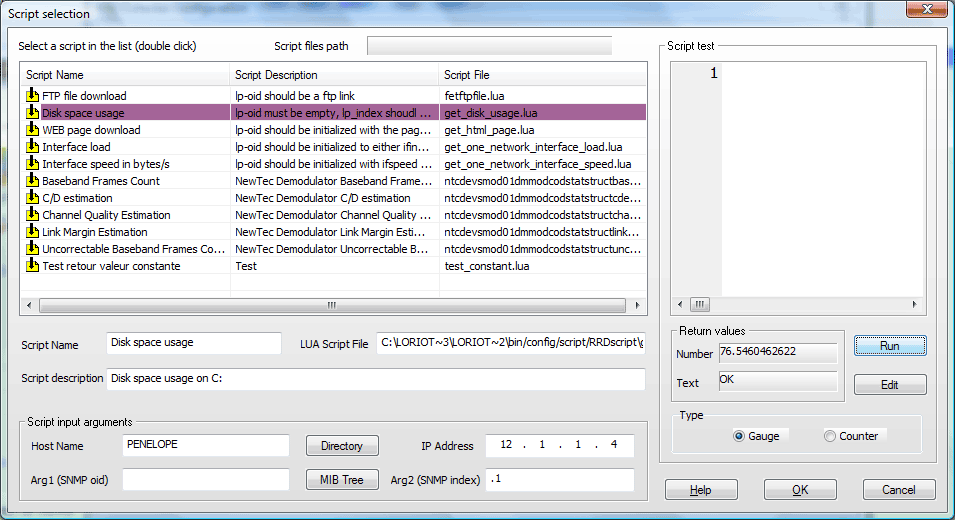The height and width of the screenshot is (520, 955).
Task: Click the Interface speed in bytes/s icon
Action: 32,163
